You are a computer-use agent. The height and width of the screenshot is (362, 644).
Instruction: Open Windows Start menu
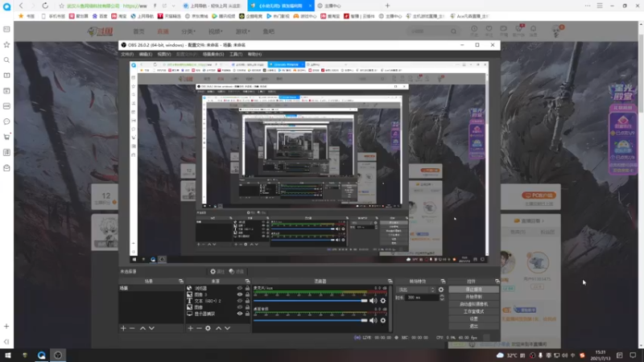pos(8,355)
